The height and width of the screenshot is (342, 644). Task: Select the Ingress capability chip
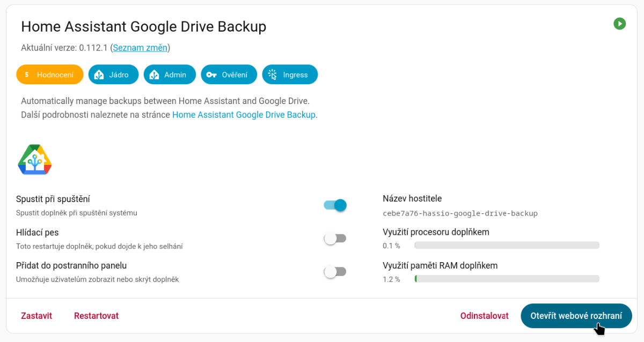click(x=290, y=75)
